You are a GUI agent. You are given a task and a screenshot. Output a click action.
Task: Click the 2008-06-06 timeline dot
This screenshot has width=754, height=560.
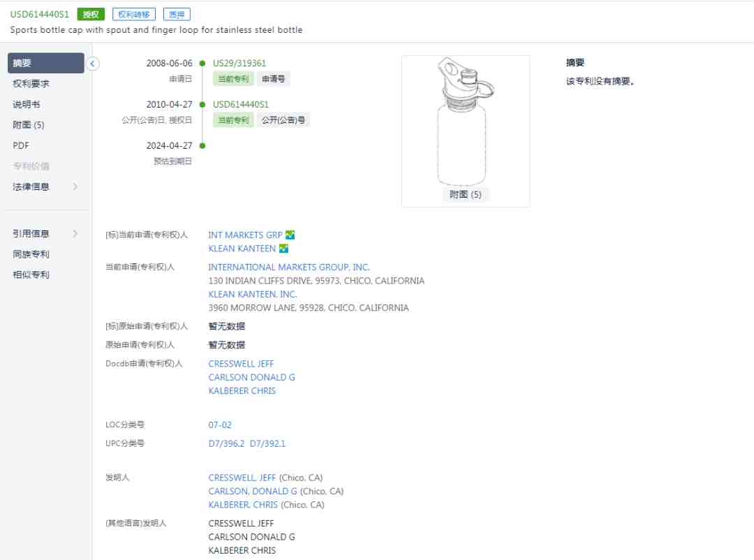tap(202, 64)
